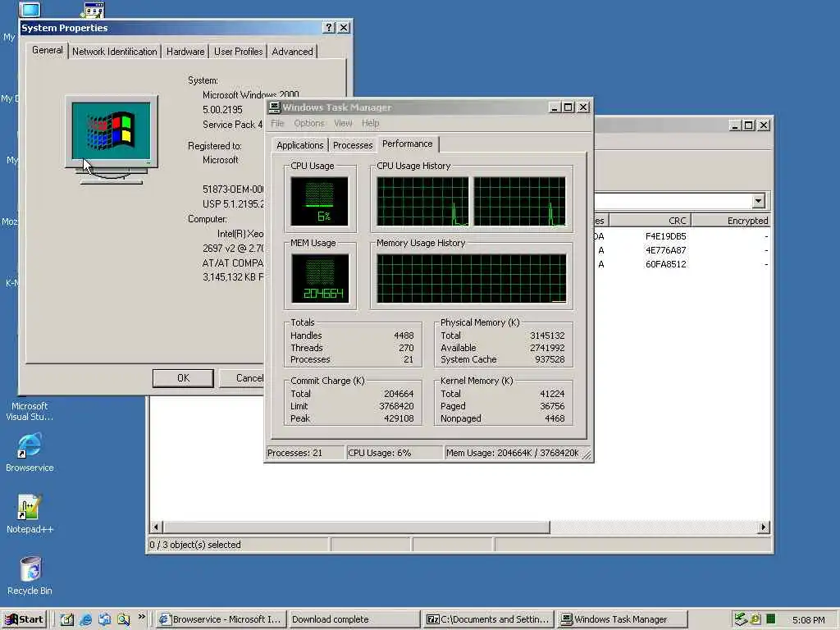
Task: Click the second system tray icon
Action: pyautogui.click(x=756, y=619)
